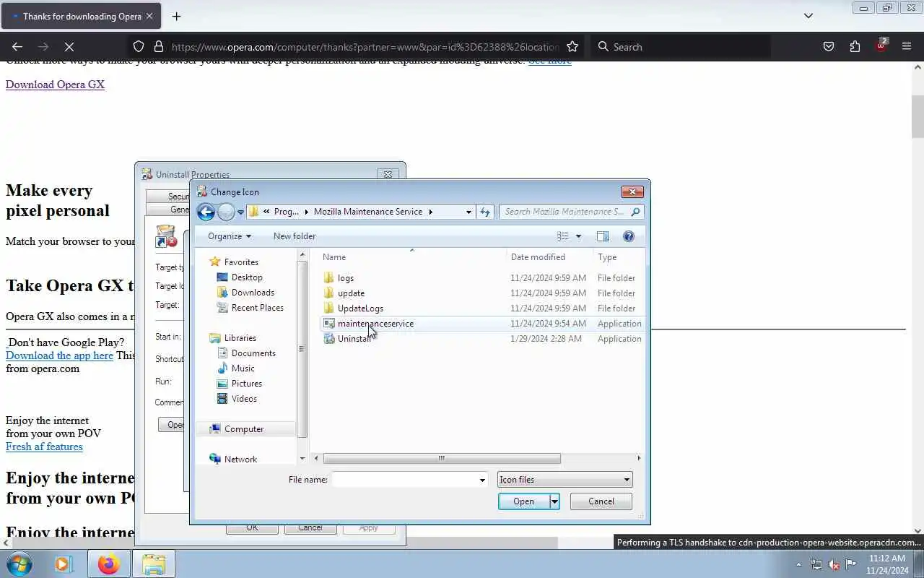924x578 pixels.
Task: Click the dialog's forward navigation arrow
Action: (226, 212)
